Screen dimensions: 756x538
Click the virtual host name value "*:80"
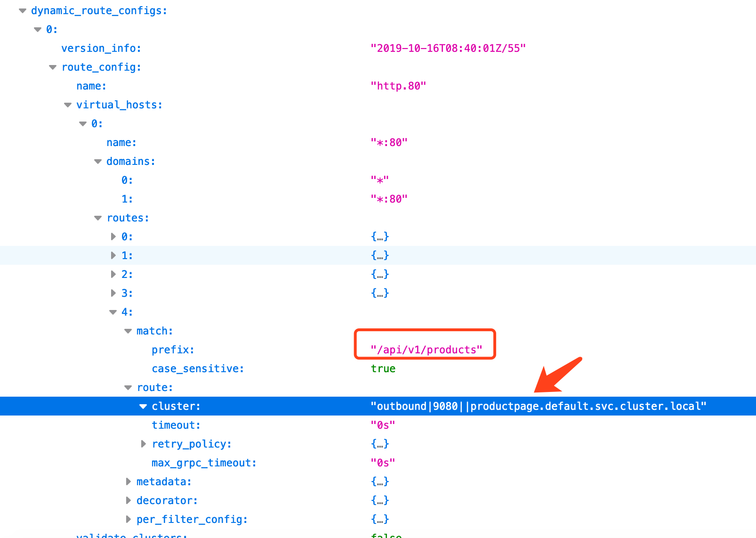coord(389,142)
